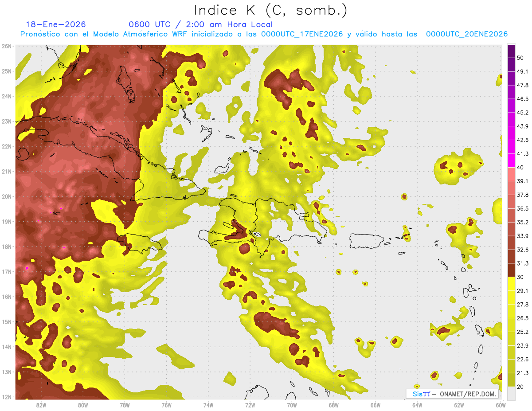Click latitude axis label '14N'
532x411 pixels.
pos(6,347)
